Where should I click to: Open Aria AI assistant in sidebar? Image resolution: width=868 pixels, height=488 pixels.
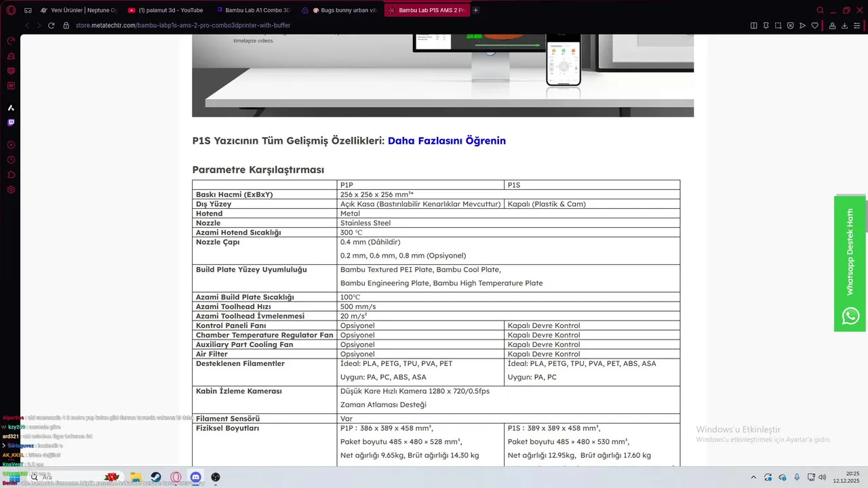click(x=11, y=108)
